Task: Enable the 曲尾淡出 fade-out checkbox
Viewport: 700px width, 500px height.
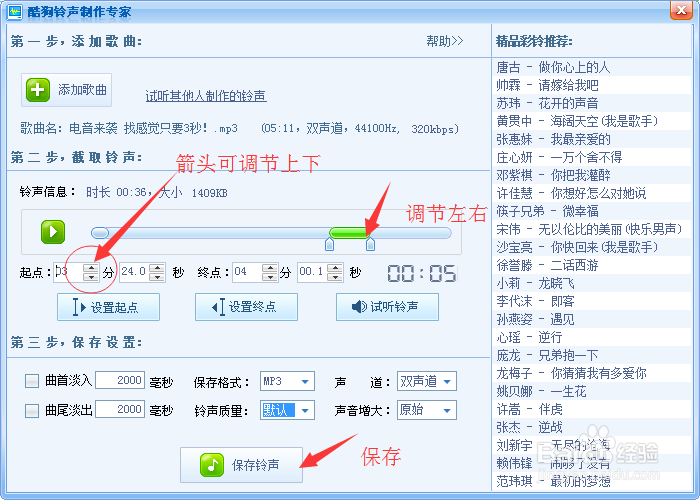Action: point(32,411)
